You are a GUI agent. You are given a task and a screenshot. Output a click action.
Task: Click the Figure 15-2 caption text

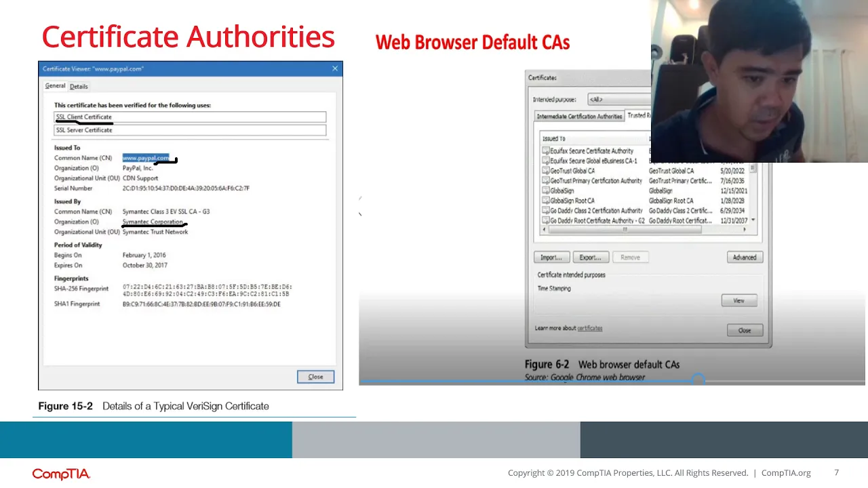(x=153, y=406)
